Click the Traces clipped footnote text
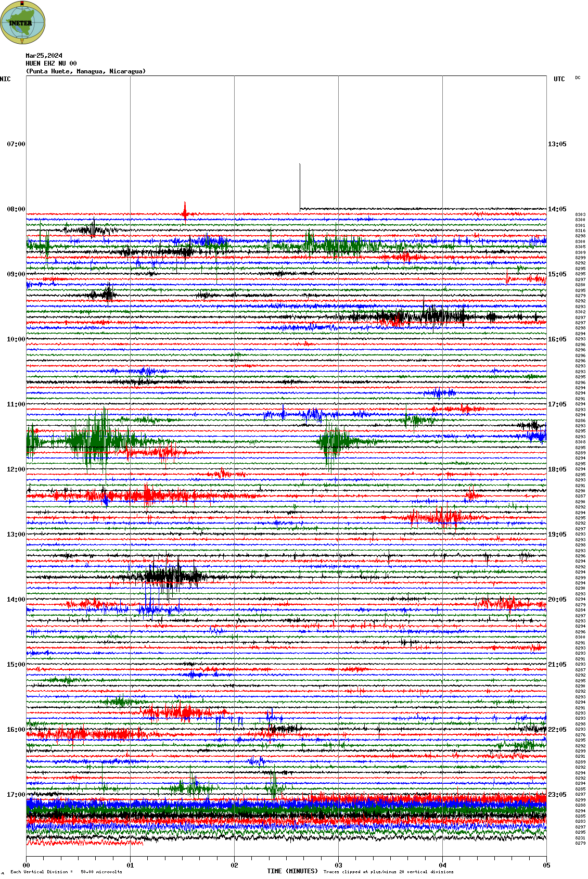Viewport: 588px width, 879px height. tap(388, 872)
